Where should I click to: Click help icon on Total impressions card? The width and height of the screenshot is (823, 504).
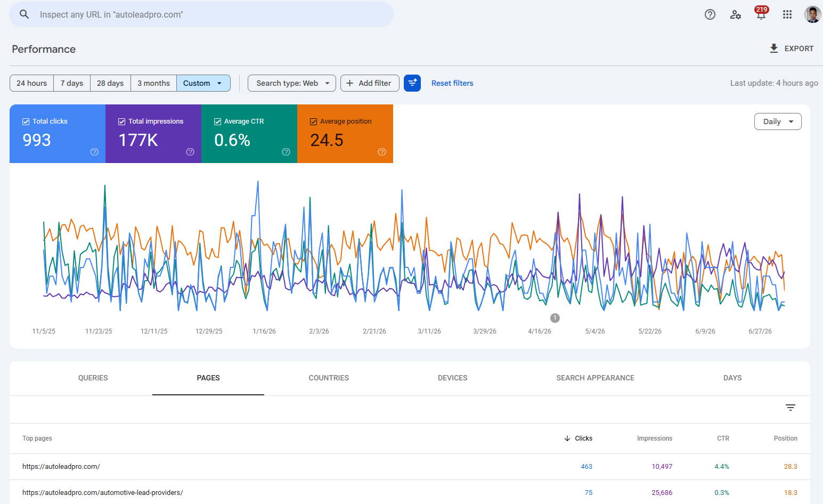[x=190, y=152]
